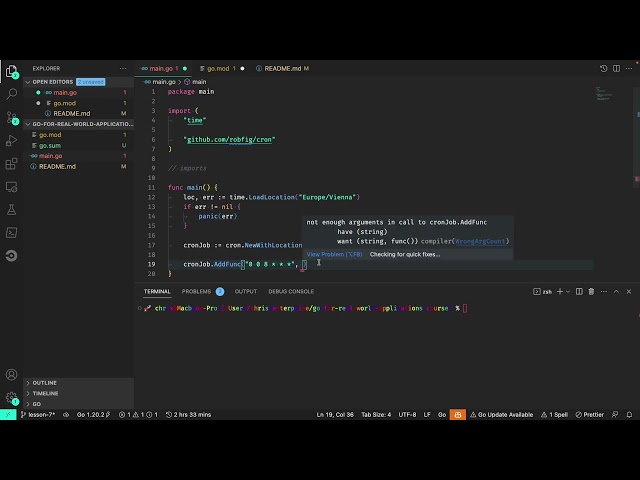The height and width of the screenshot is (480, 640).
Task: Click Ln 19, Col 36 in status bar
Action: click(335, 415)
